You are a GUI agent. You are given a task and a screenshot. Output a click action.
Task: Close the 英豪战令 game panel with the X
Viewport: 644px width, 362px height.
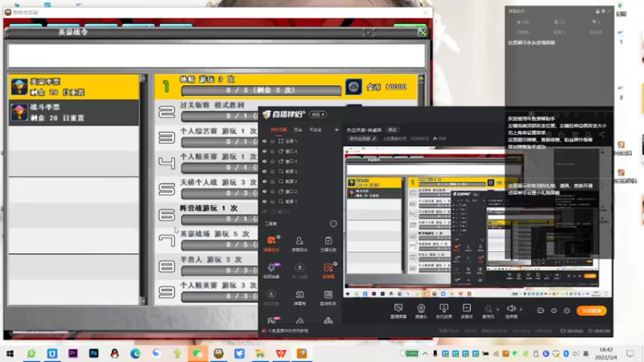[422, 32]
